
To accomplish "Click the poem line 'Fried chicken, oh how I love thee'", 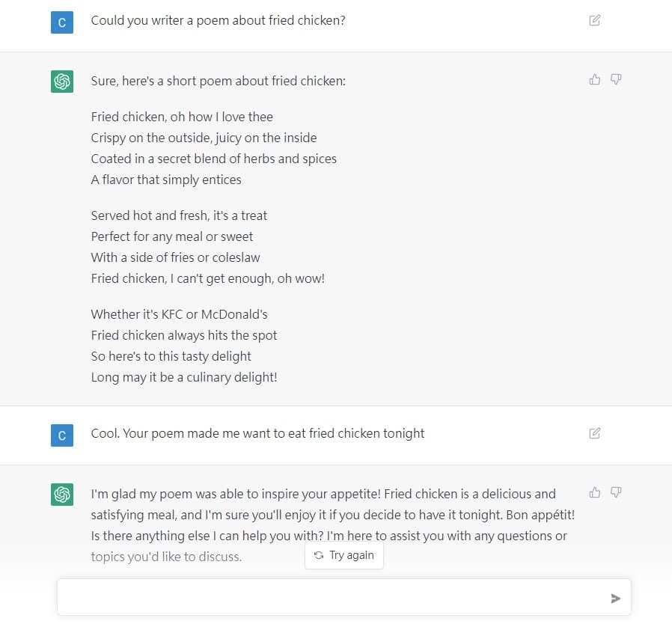I will [x=182, y=117].
